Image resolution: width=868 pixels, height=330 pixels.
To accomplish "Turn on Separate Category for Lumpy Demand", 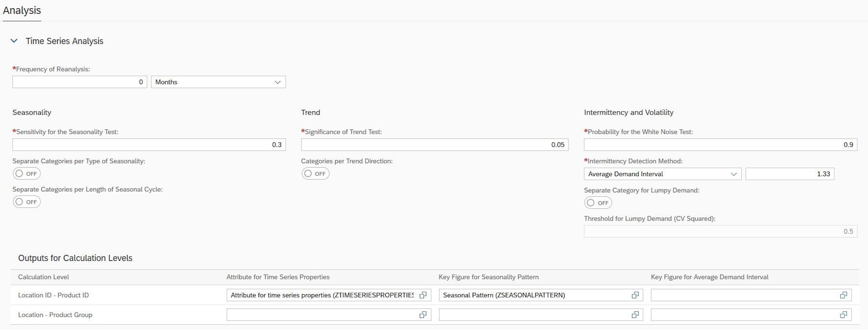I will (x=598, y=203).
